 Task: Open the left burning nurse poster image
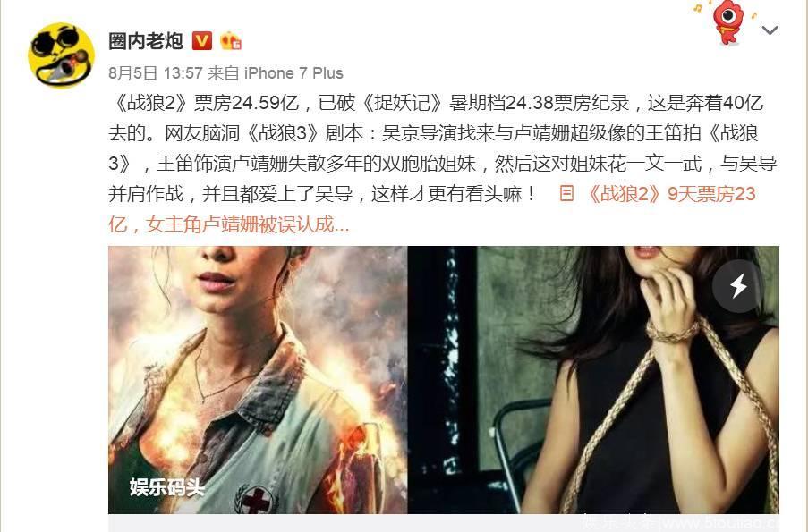pyautogui.click(x=258, y=380)
